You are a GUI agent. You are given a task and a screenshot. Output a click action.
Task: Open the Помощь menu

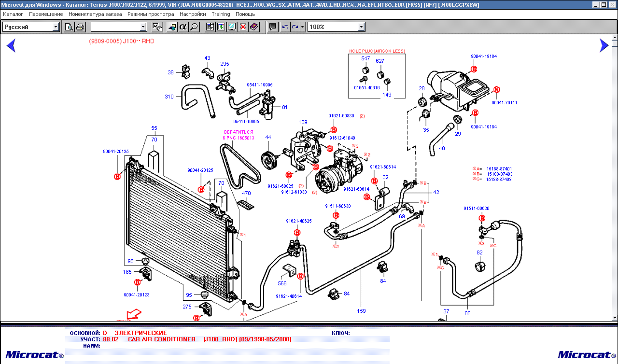245,14
